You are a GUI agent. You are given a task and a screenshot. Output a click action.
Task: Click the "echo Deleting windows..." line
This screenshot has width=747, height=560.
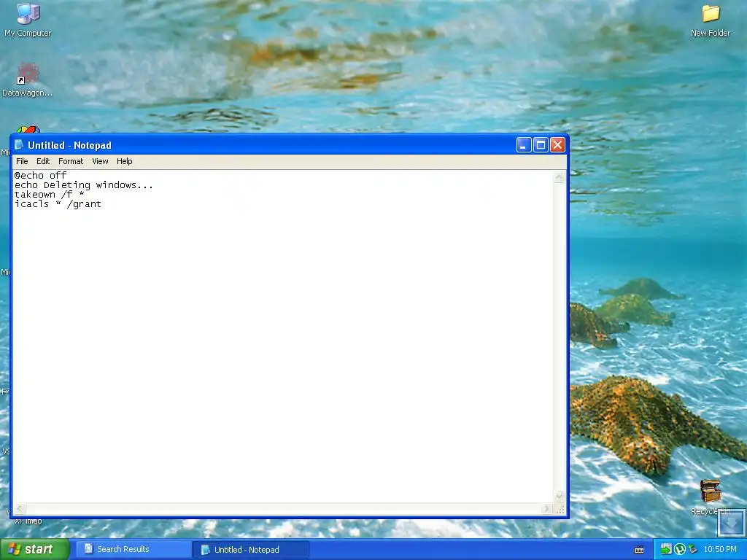[84, 184]
